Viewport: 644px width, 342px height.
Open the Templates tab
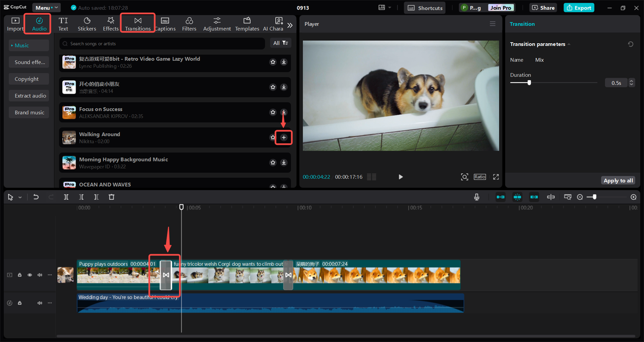coord(247,24)
